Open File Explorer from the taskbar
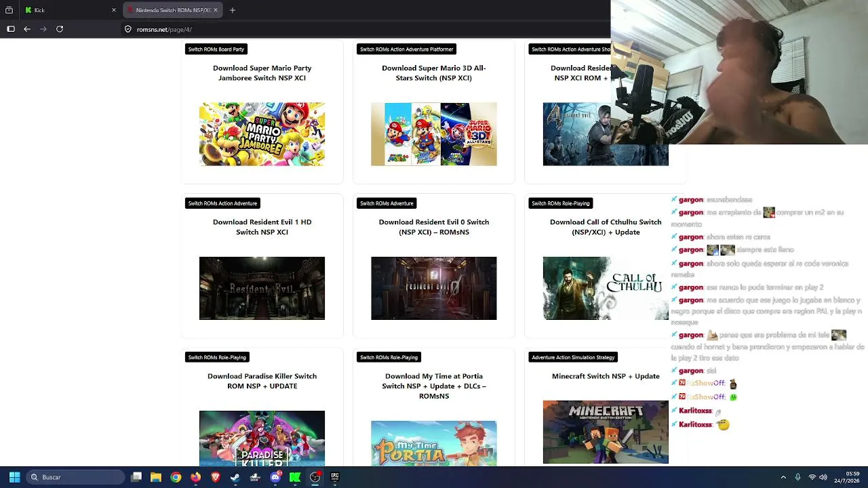The height and width of the screenshot is (488, 868). click(156, 477)
